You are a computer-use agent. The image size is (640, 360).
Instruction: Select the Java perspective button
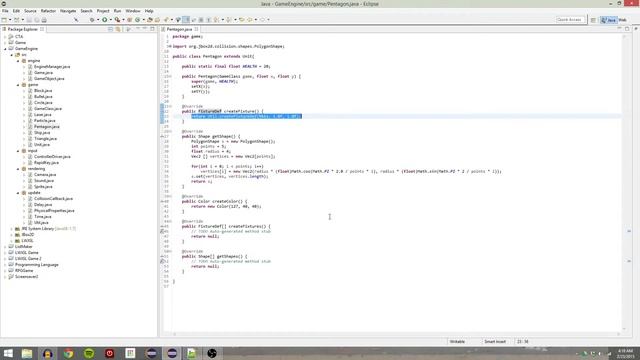(x=609, y=20)
